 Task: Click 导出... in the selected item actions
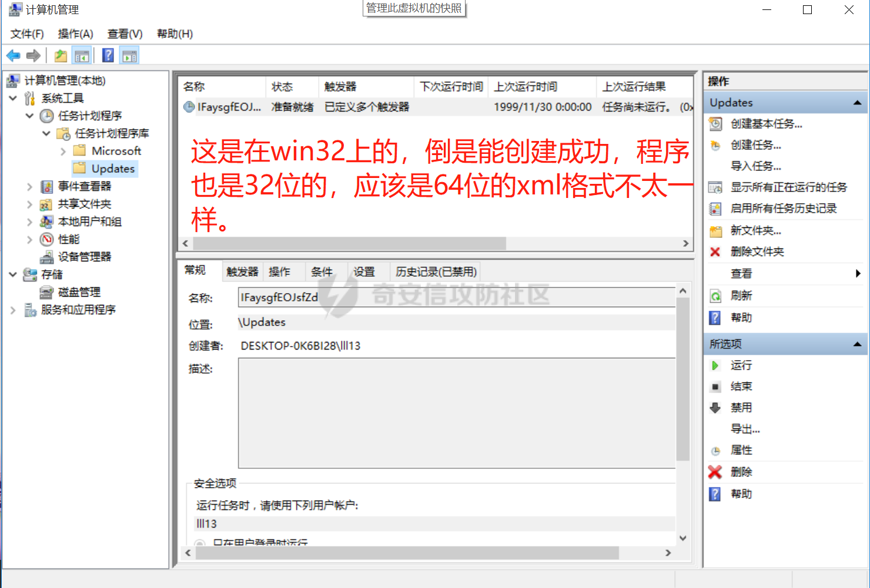[745, 429]
